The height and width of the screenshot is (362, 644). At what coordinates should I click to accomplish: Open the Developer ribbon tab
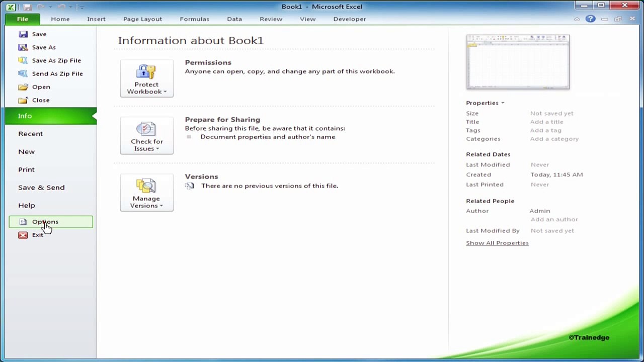tap(350, 19)
